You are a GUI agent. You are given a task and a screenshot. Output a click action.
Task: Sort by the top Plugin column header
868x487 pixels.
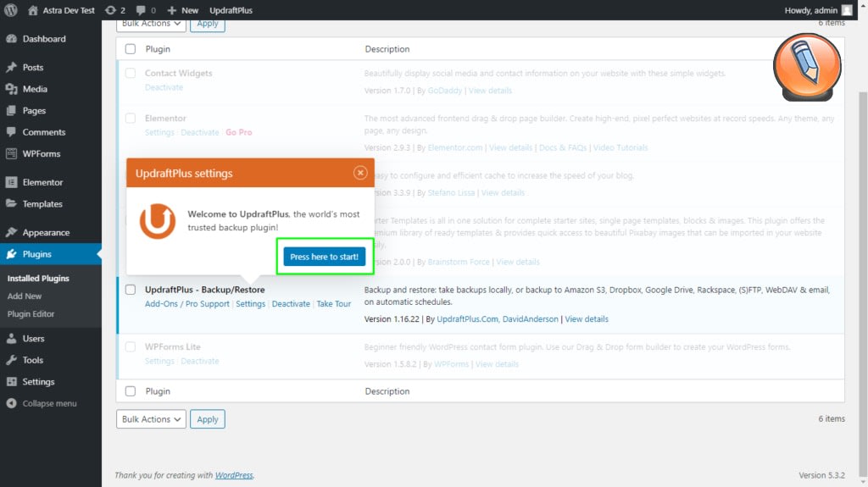(x=158, y=49)
